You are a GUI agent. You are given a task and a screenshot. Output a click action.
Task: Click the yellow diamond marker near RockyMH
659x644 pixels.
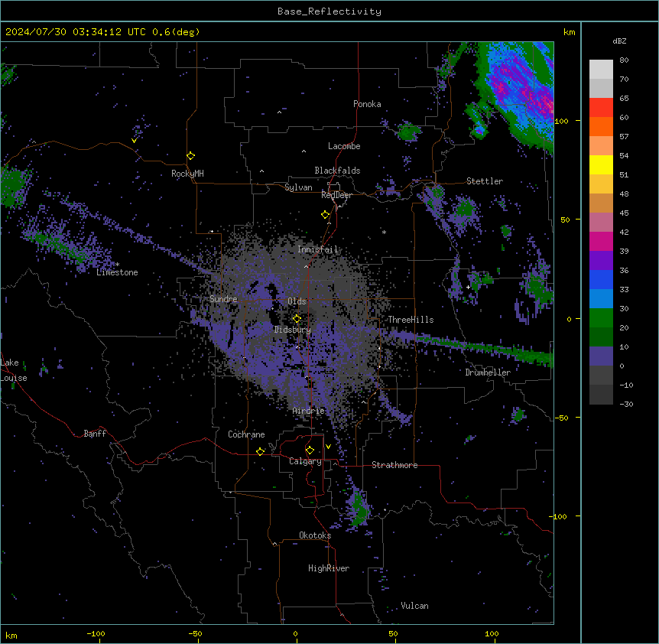[191, 156]
